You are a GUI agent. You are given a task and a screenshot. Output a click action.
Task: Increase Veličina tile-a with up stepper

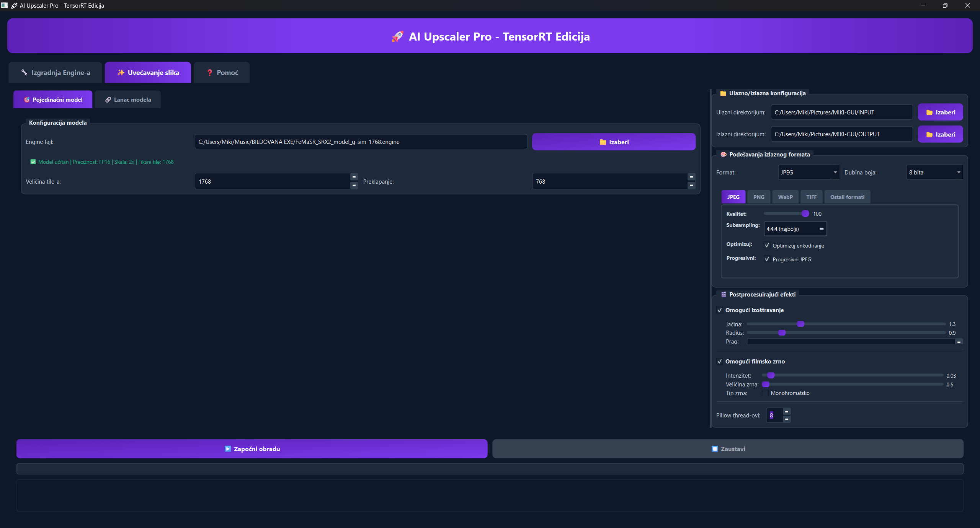click(354, 177)
